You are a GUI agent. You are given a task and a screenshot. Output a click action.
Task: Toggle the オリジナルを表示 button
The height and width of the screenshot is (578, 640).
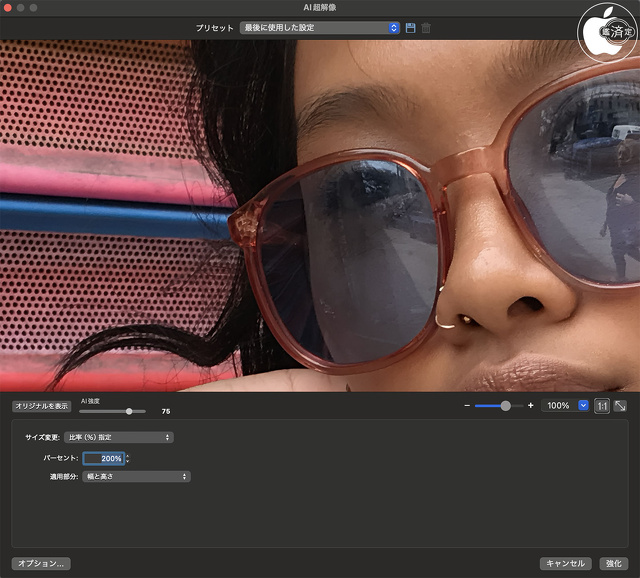(x=41, y=406)
